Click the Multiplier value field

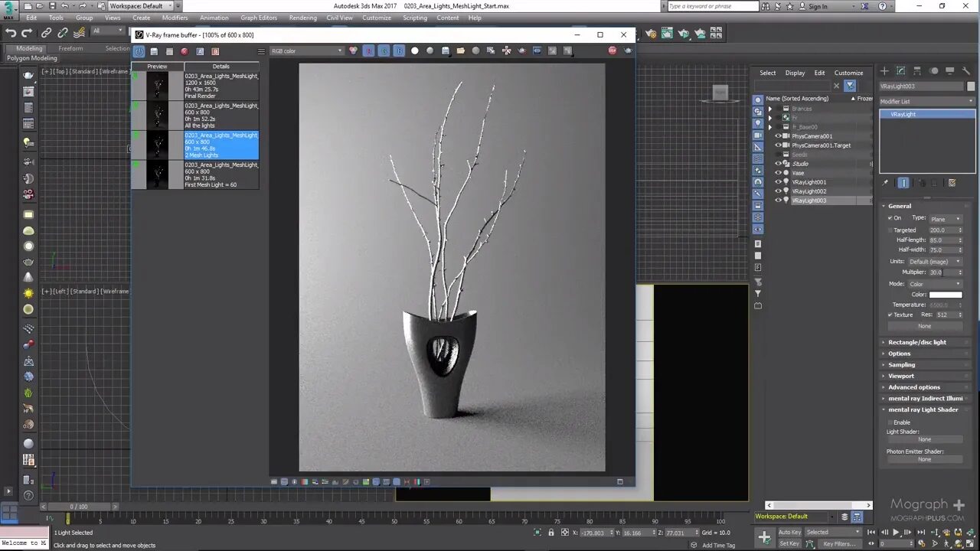[x=942, y=272]
